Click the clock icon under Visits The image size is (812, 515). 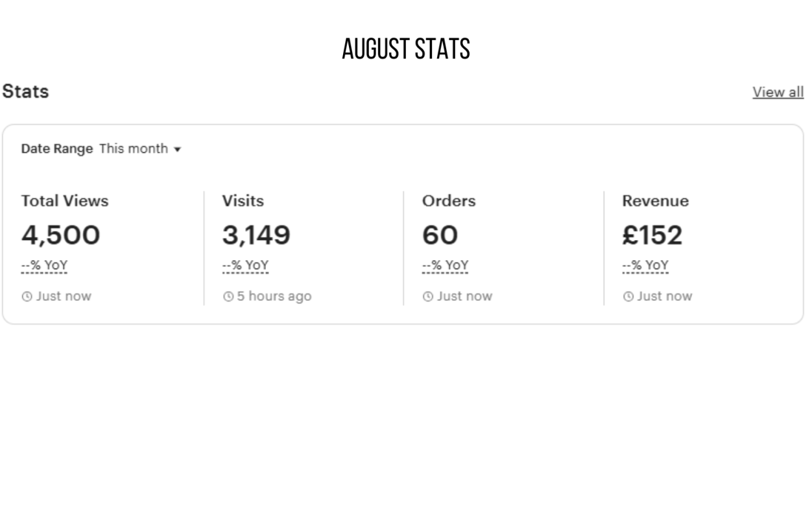(228, 296)
